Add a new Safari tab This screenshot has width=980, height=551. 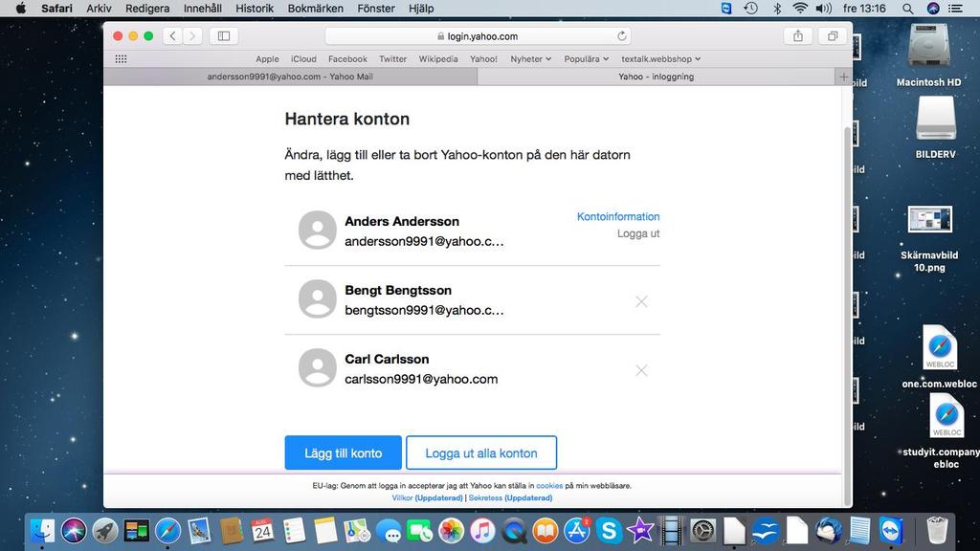[844, 77]
